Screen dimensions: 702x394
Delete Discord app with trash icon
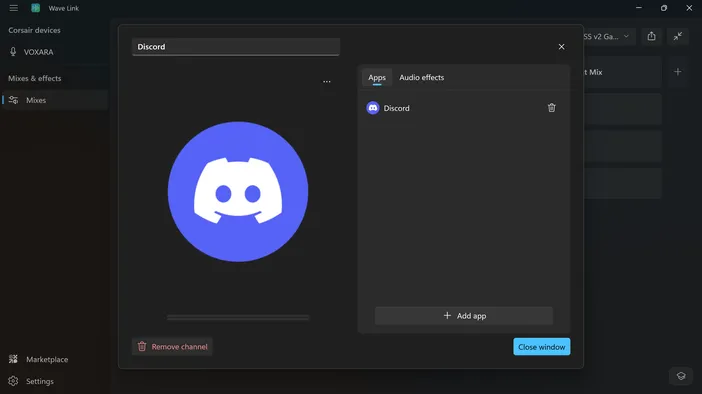tap(551, 108)
